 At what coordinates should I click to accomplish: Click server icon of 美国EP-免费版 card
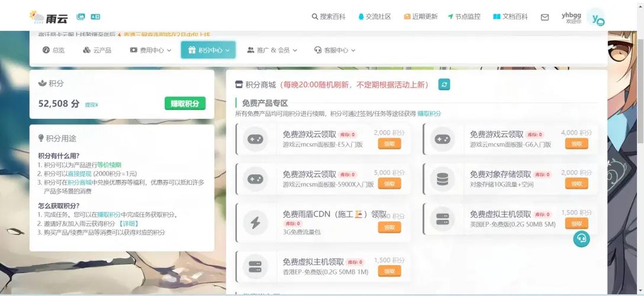click(x=442, y=219)
